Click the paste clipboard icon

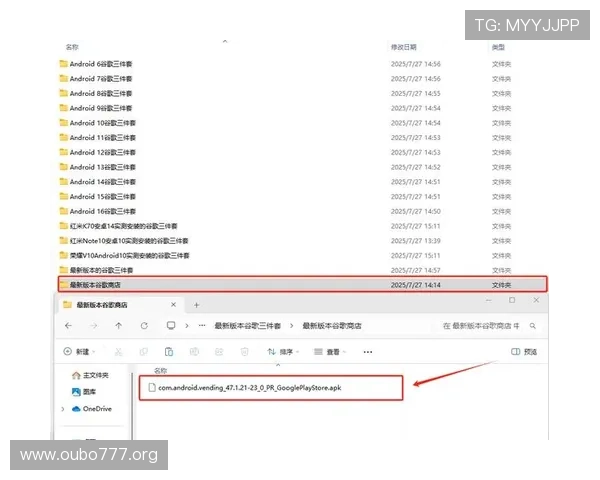(x=169, y=352)
